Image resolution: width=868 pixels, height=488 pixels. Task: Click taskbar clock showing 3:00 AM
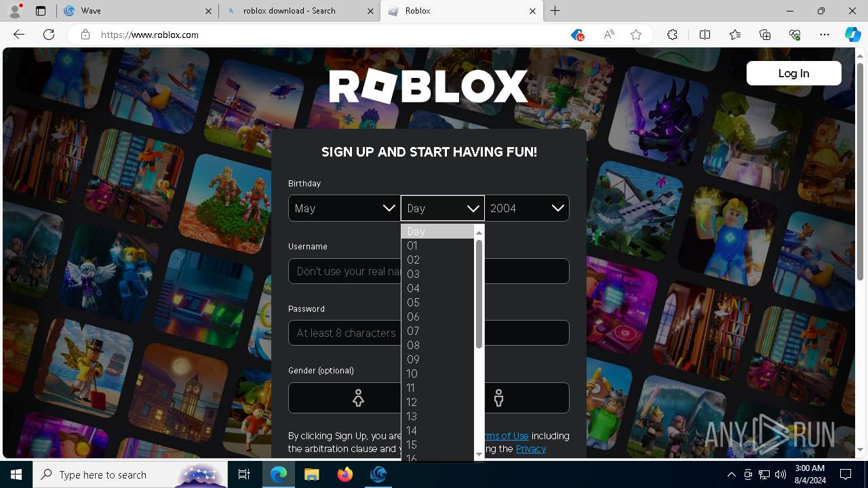point(809,474)
